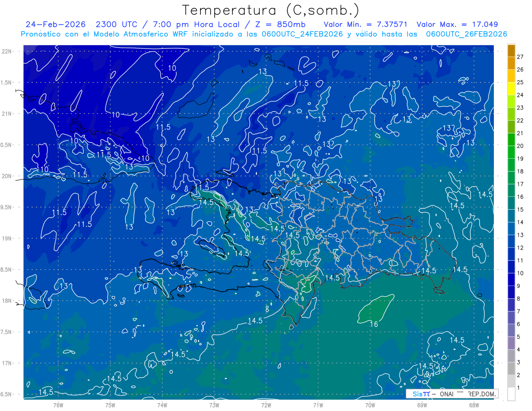
Task: Click the '69W' longitude axis label
Action: [x=422, y=405]
